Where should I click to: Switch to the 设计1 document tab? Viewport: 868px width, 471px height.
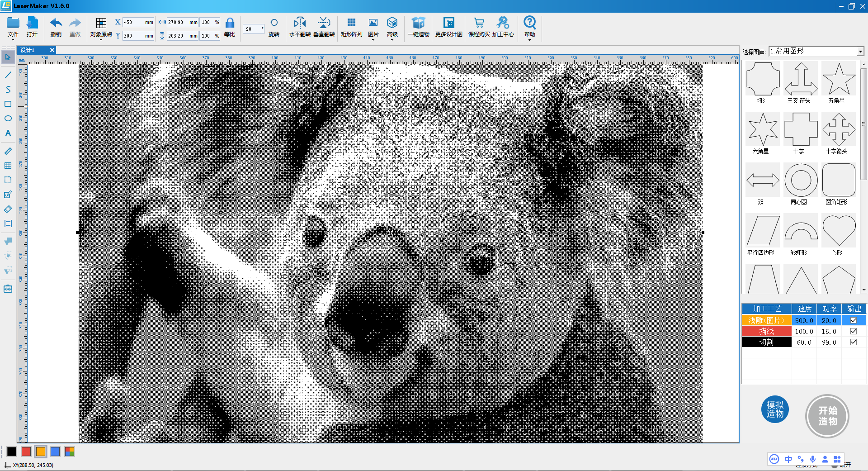point(28,50)
